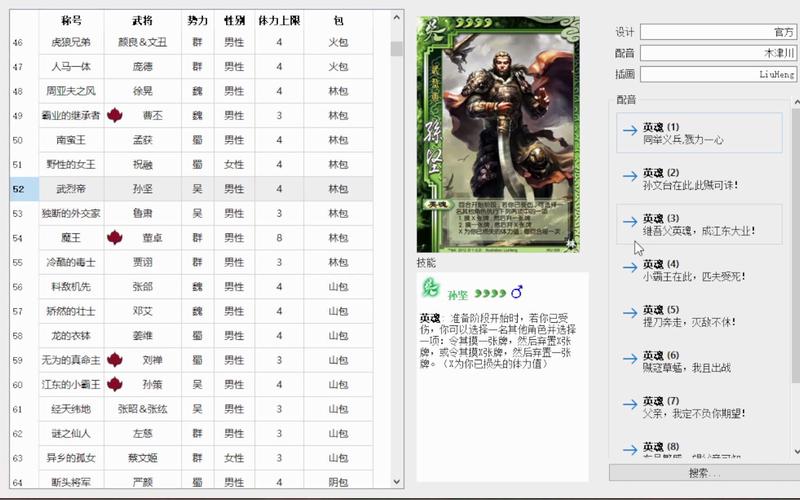This screenshot has height=500, width=800.
Task: Click the 设计 field showing 官方
Action: tap(718, 32)
